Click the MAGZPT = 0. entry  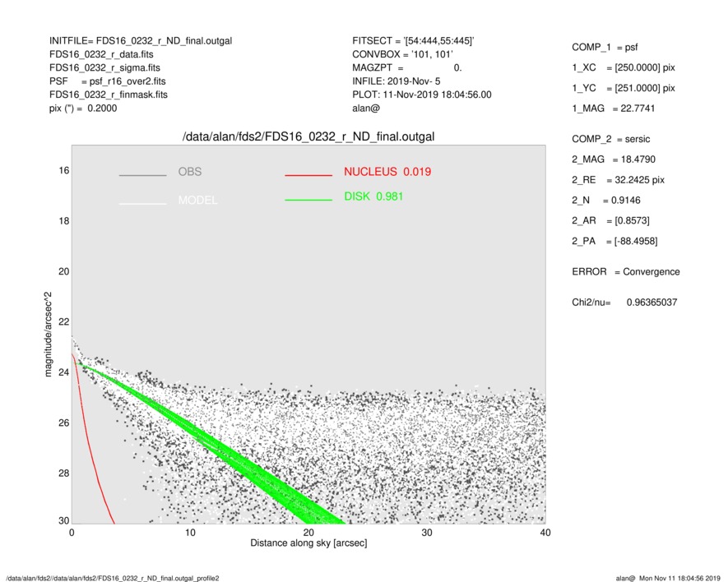tap(406, 67)
